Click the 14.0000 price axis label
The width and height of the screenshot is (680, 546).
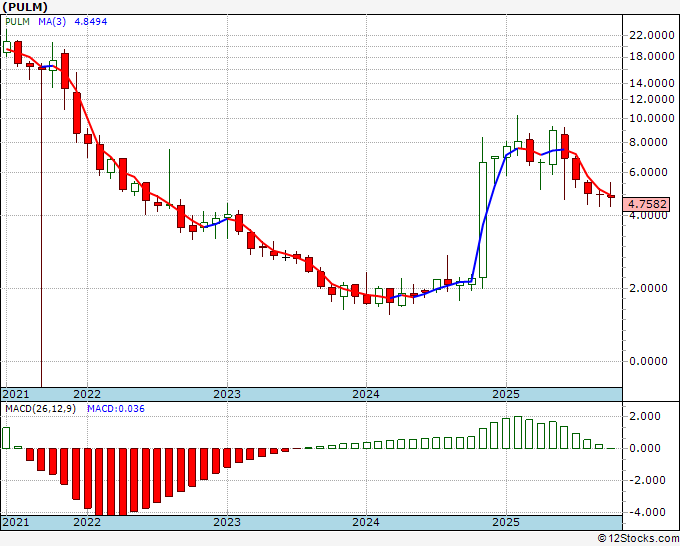[x=651, y=83]
